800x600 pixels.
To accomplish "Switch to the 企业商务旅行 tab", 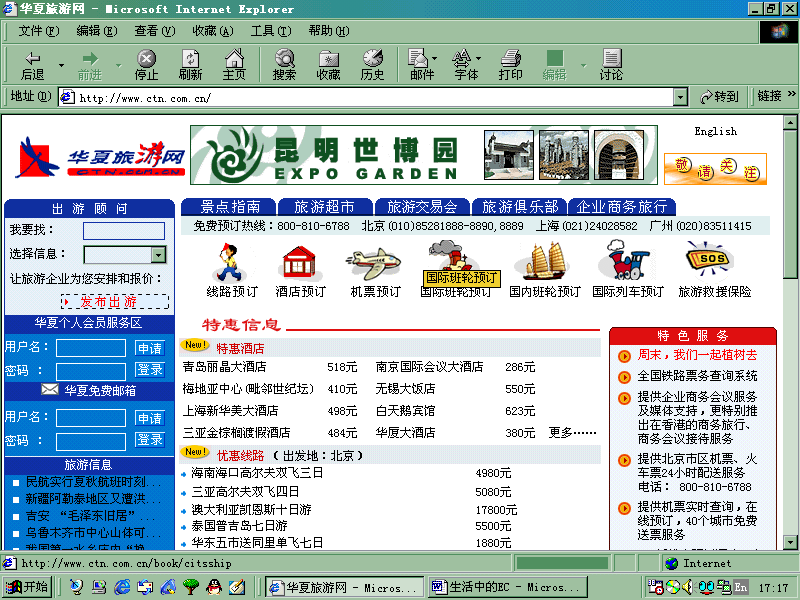I will point(622,207).
